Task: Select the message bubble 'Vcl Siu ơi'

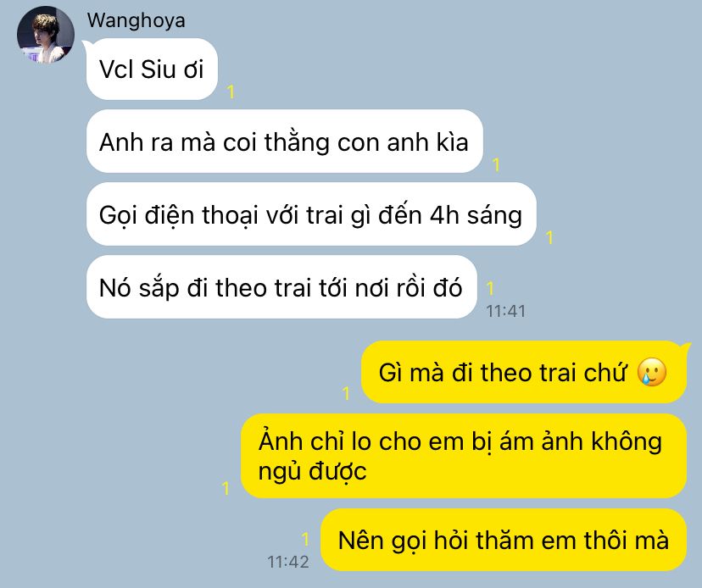Action: [152, 69]
